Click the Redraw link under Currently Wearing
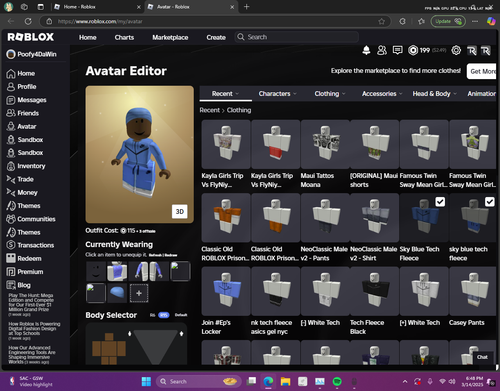This screenshot has height=391, width=500. 171,255
